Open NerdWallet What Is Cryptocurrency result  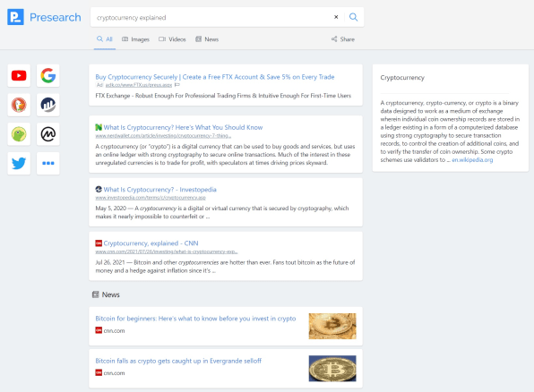click(183, 127)
